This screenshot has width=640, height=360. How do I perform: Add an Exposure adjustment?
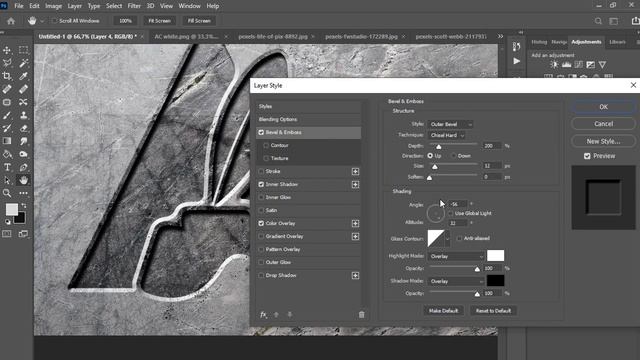[591, 64]
